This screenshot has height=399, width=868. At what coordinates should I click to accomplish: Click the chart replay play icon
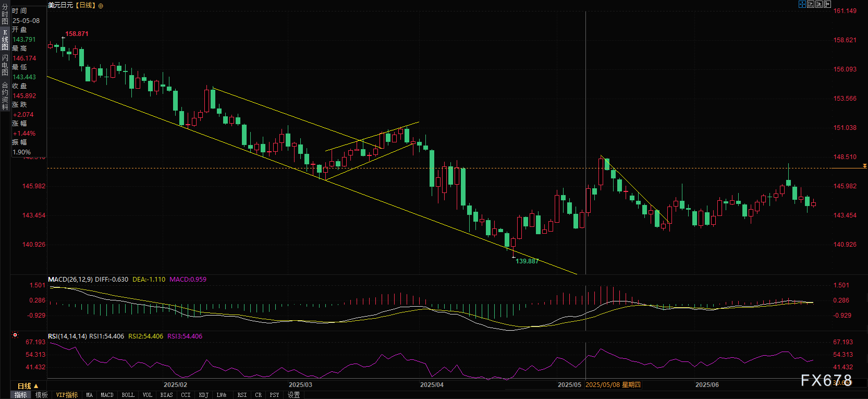coord(818,4)
